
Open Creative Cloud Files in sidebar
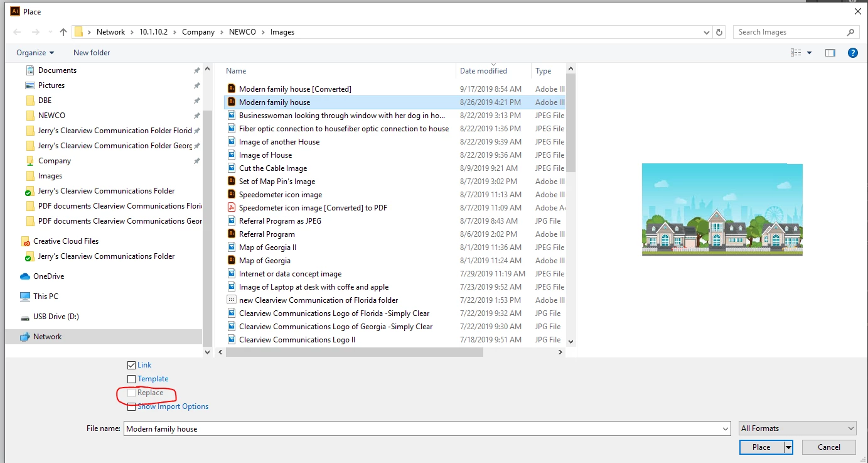point(65,241)
